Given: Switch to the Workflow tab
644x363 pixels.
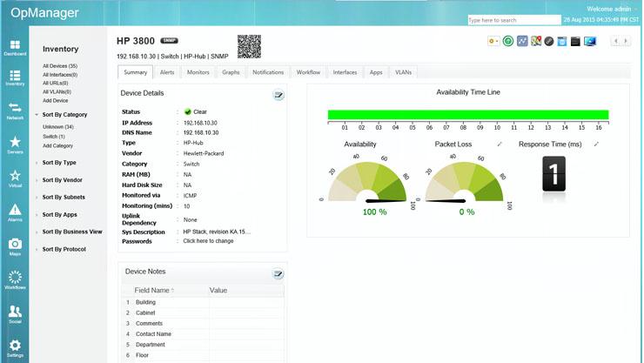Looking at the screenshot, I should [308, 72].
